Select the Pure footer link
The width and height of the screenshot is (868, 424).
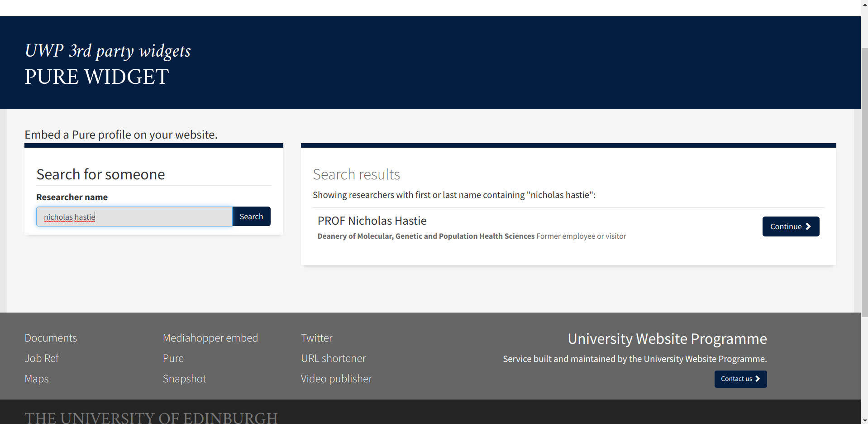pyautogui.click(x=173, y=358)
